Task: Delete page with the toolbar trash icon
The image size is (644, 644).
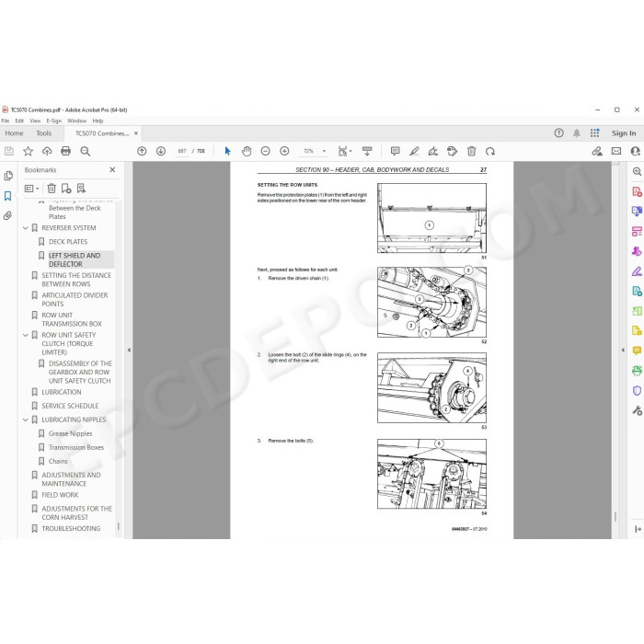Action: click(471, 151)
